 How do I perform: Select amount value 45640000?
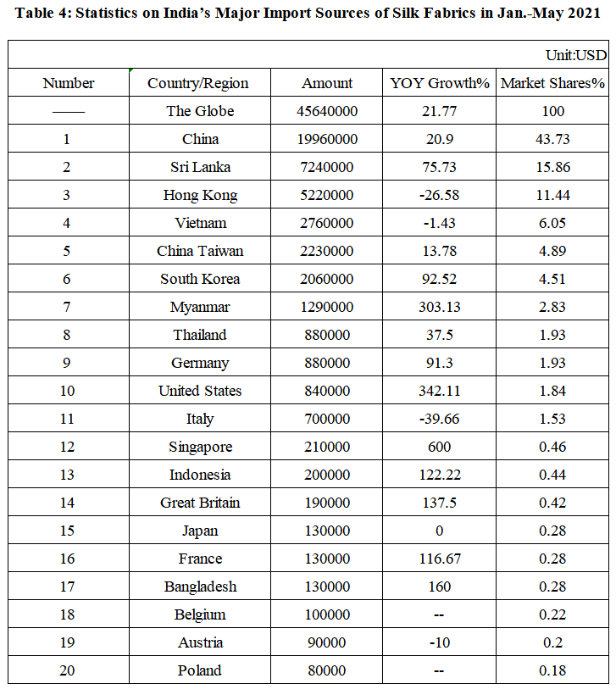tap(327, 111)
